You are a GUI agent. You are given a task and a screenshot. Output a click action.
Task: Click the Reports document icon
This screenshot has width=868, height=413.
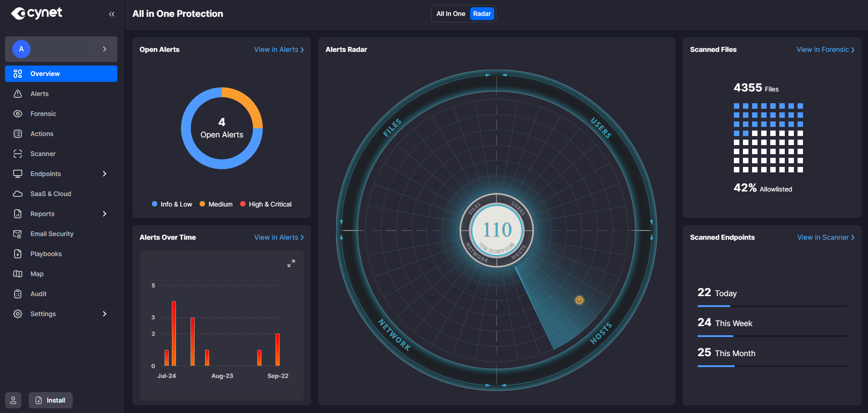tap(18, 214)
